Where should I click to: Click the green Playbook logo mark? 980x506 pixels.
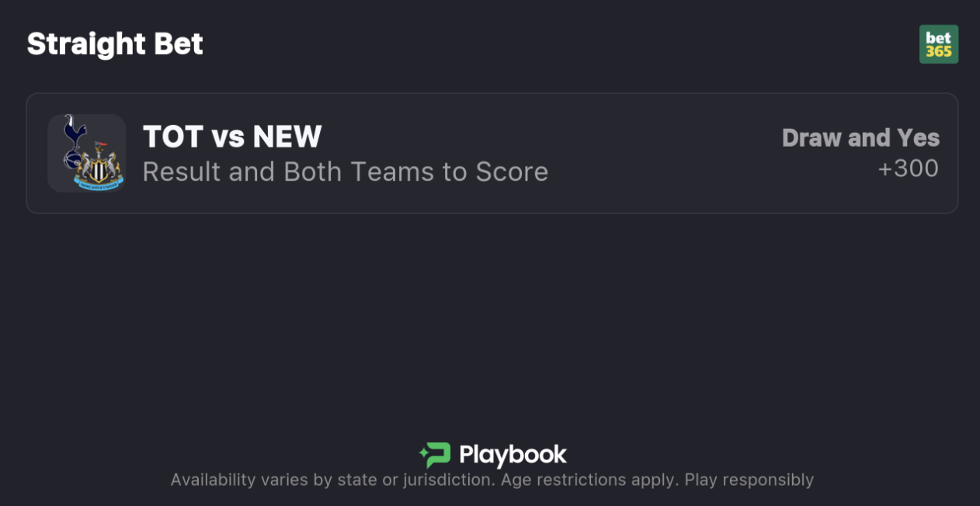click(x=435, y=455)
